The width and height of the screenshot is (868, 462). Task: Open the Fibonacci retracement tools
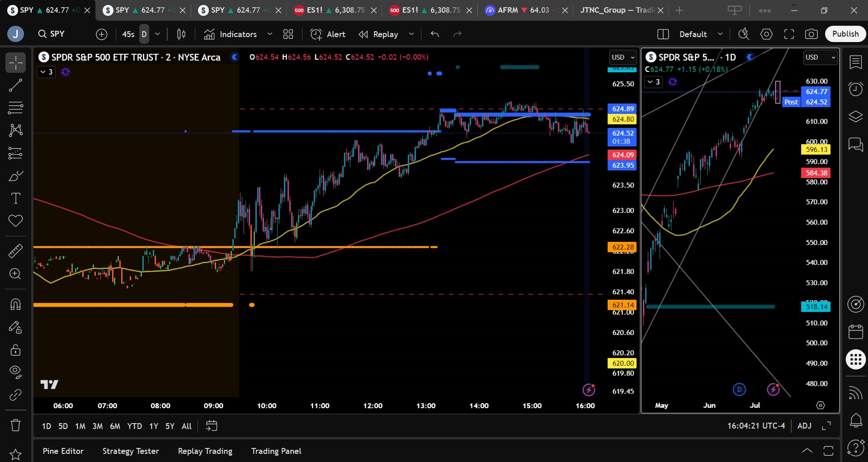coord(15,108)
